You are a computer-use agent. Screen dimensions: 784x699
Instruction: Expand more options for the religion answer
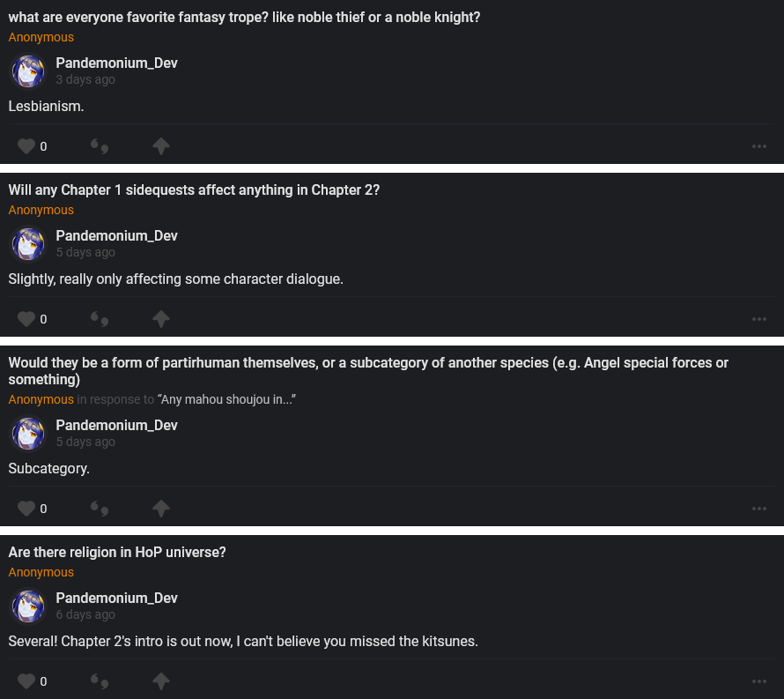click(759, 681)
